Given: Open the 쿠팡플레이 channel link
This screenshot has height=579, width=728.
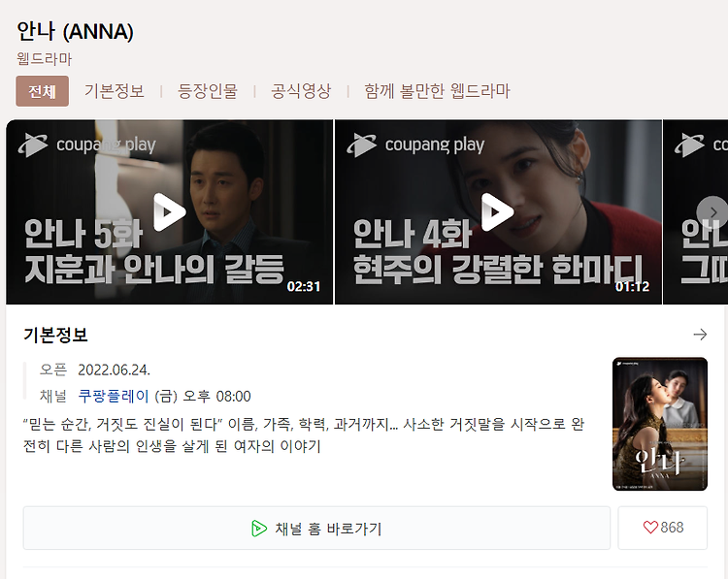Looking at the screenshot, I should [x=114, y=397].
